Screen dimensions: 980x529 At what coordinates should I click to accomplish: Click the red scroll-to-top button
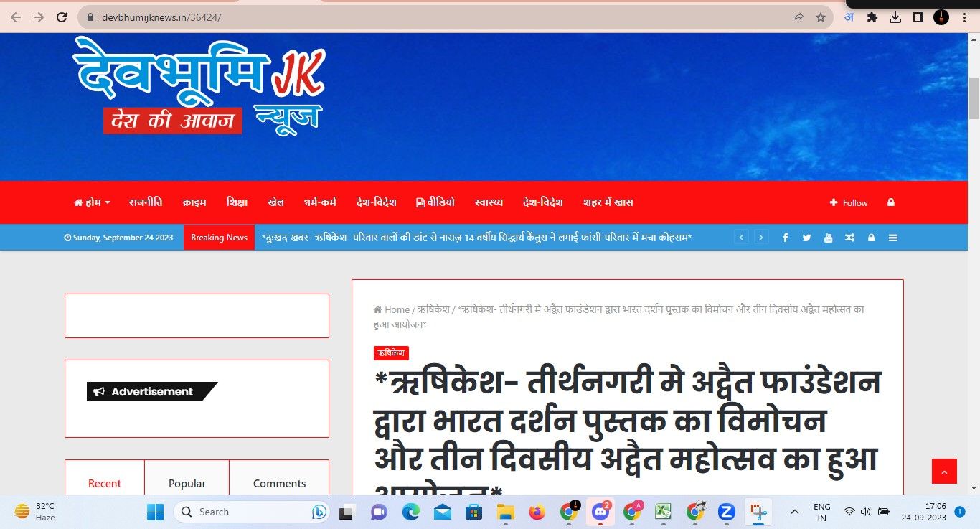943,472
